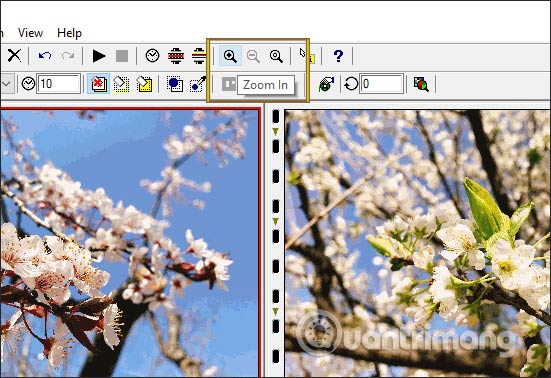This screenshot has width=551, height=378.
Task: Click the clock icon next to Stop
Action: pyautogui.click(x=152, y=56)
